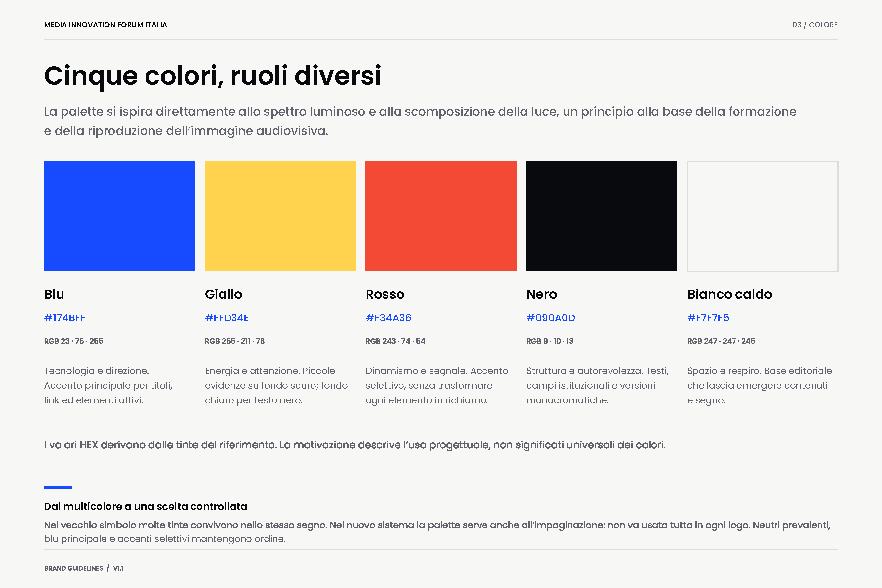Viewport: 882px width, 588px height.
Task: Click the 'RGB 23 · 75 · 255' value
Action: (x=73, y=341)
